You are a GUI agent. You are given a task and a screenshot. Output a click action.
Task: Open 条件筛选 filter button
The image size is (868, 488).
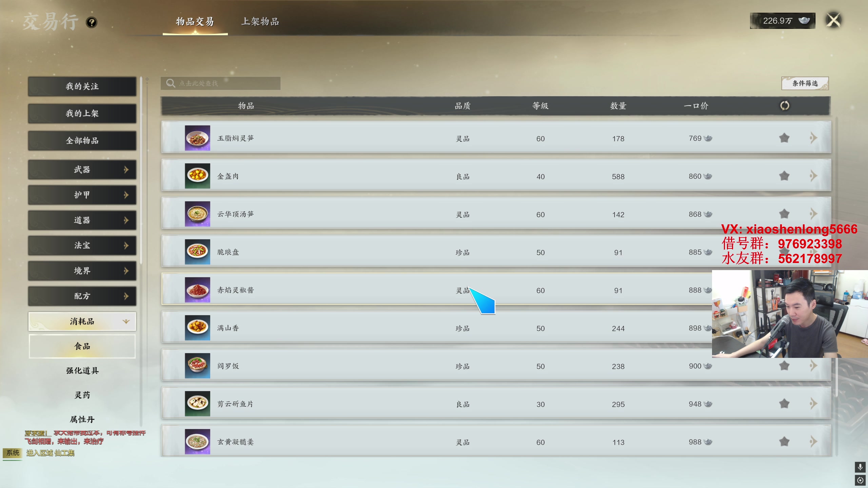tap(805, 83)
